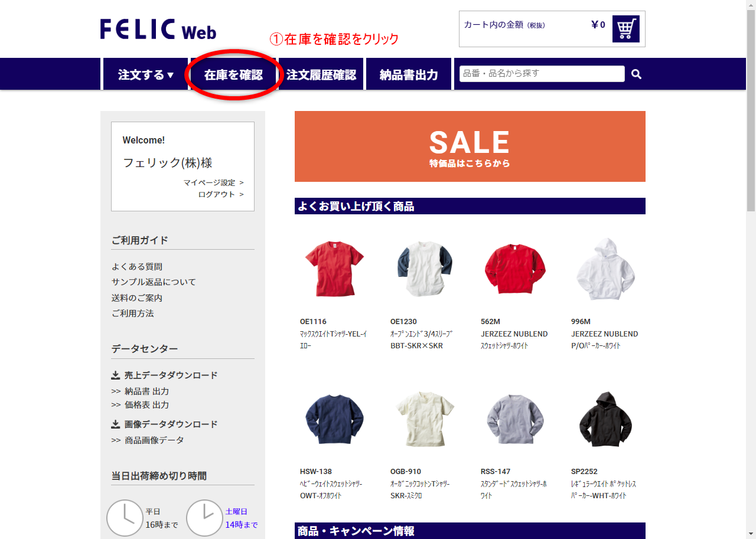
Task: Open 注文履歴確認 in the navigation bar
Action: coord(321,74)
